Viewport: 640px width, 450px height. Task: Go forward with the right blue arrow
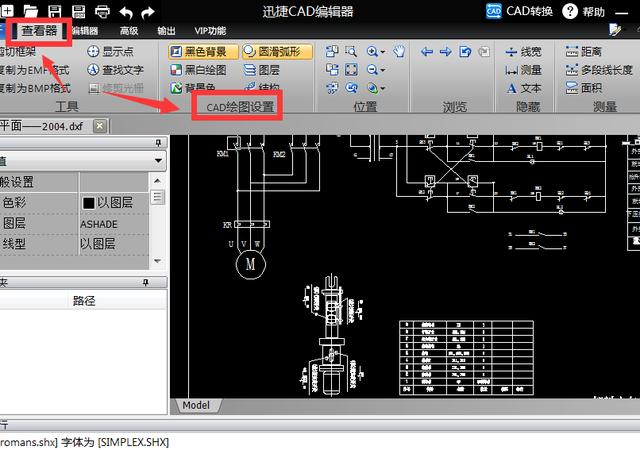click(x=445, y=51)
